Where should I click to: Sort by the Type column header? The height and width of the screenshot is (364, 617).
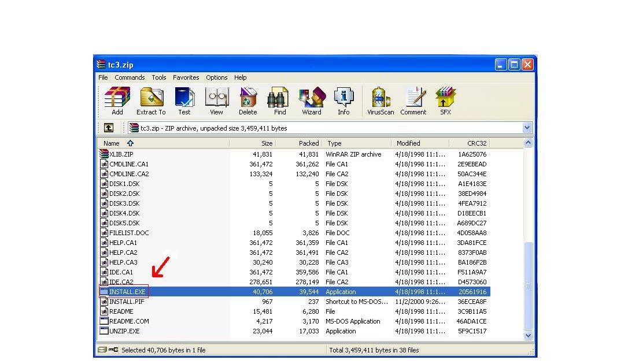357,143
